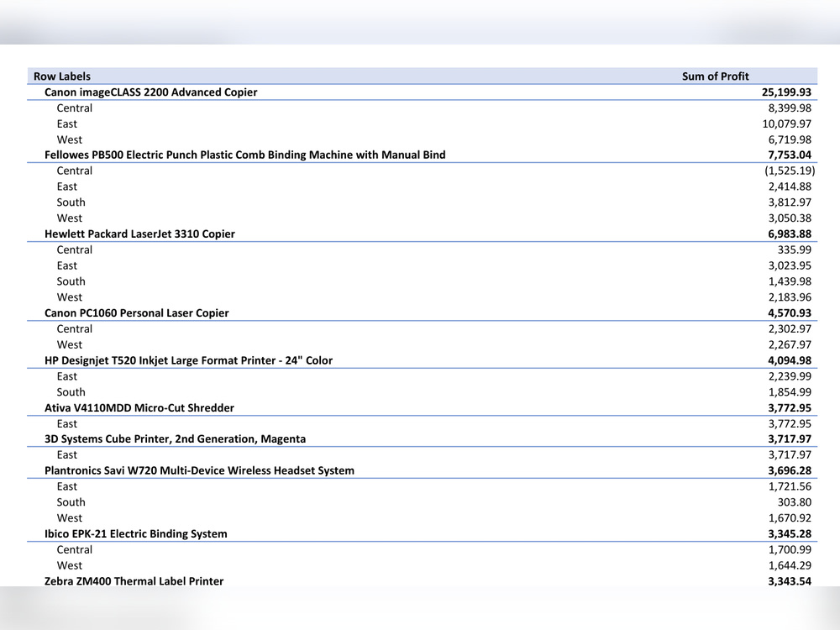Select Central region under Fellowes PB500
840x630 pixels.
pos(75,171)
